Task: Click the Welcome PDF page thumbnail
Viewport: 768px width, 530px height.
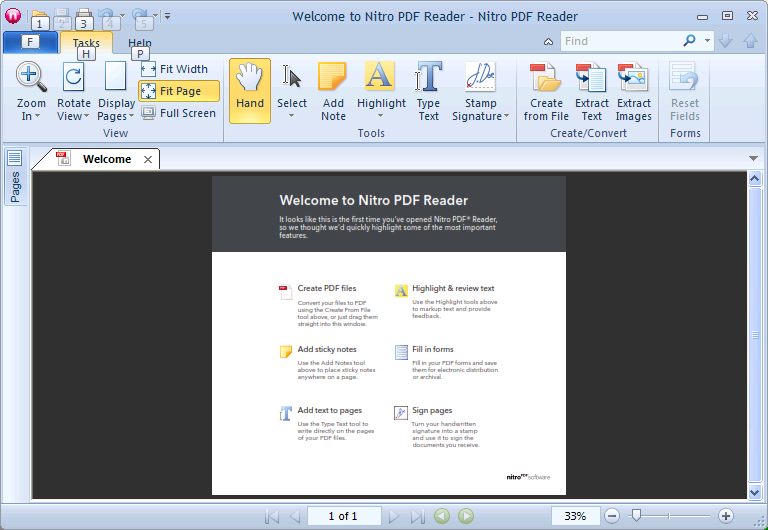Action: [389, 336]
